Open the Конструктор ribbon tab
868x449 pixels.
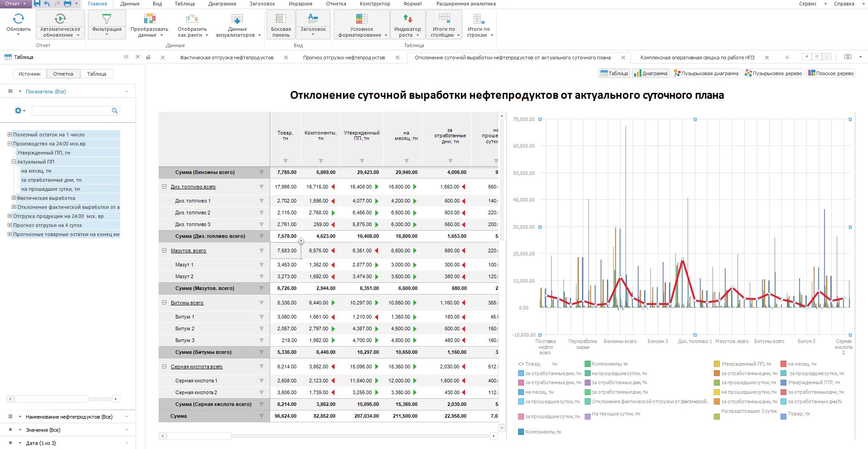pos(375,4)
